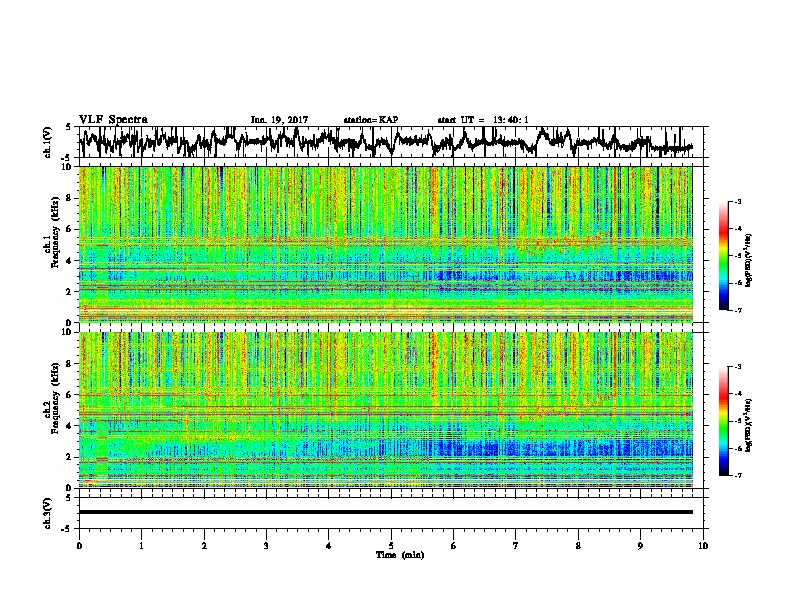Click the "Time (min)" x-axis label
The width and height of the screenshot is (792, 612).
tap(400, 555)
